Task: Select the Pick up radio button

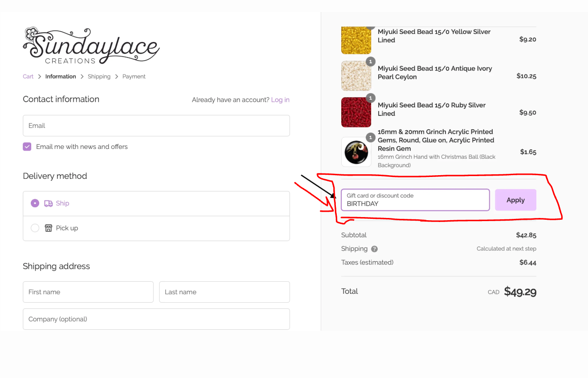Action: click(35, 228)
